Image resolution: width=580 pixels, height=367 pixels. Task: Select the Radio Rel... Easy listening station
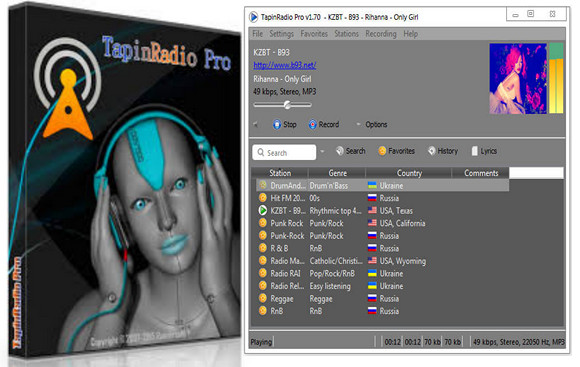click(287, 286)
